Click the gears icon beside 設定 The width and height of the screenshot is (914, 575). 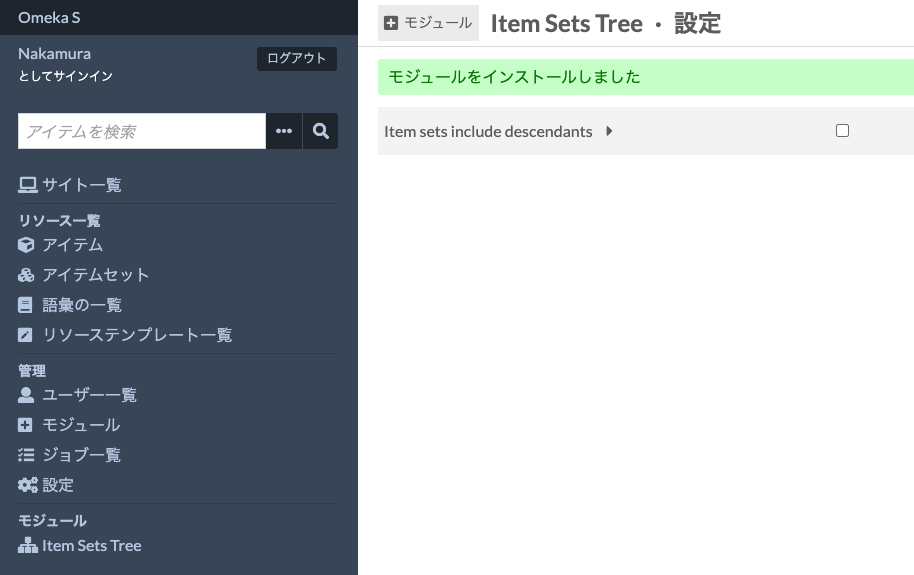[27, 485]
